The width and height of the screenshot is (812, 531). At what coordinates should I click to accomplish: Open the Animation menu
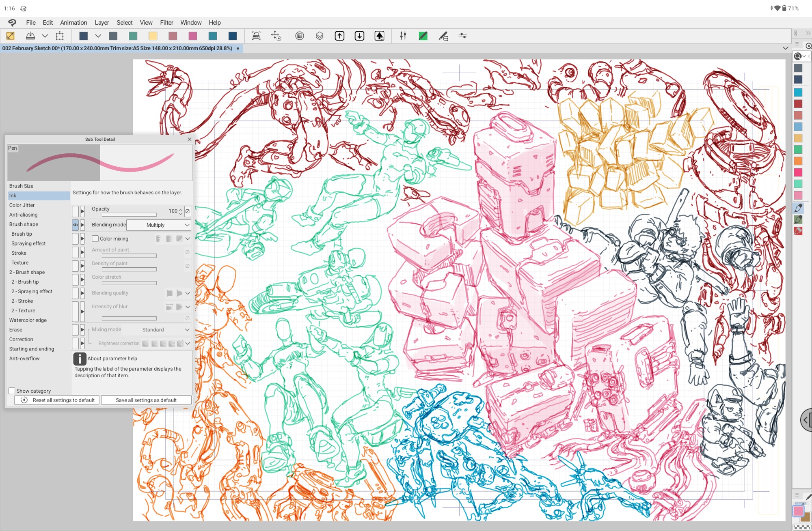(73, 23)
